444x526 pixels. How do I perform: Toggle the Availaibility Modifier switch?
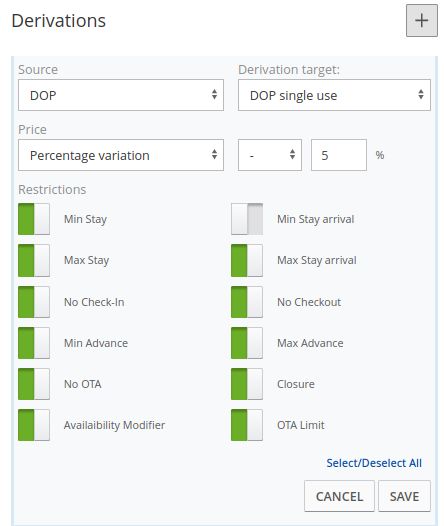pos(34,425)
